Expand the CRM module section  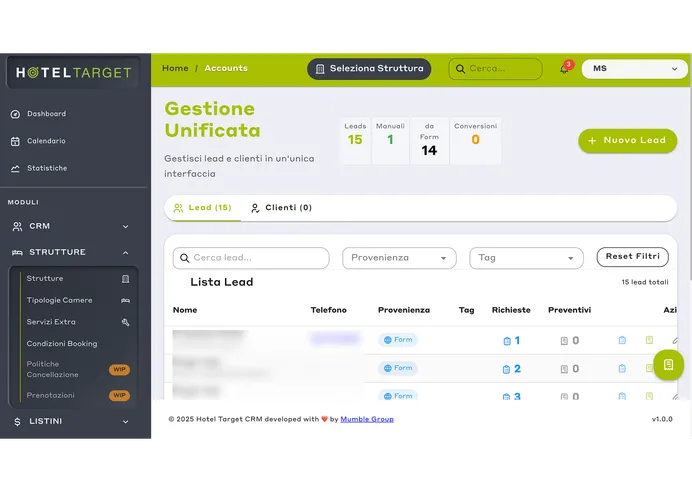(70, 226)
